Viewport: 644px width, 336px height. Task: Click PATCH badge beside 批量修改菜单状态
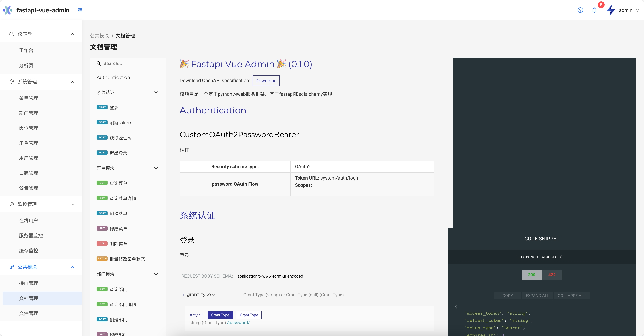[x=102, y=259]
